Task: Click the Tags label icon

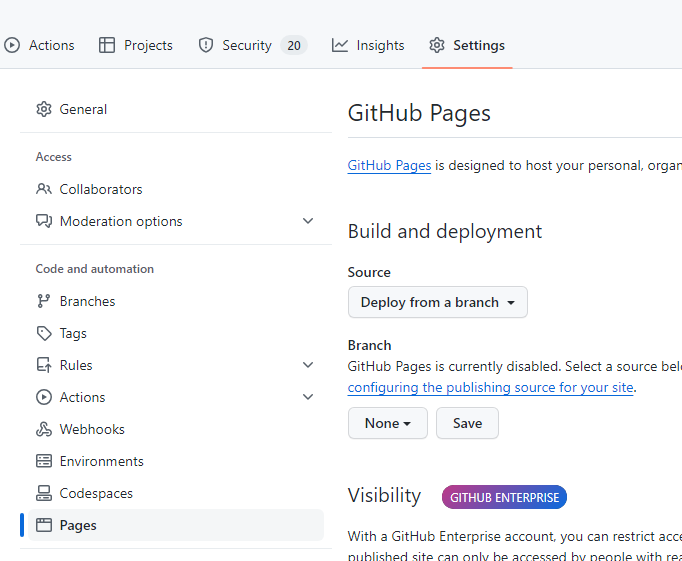Action: [x=44, y=333]
